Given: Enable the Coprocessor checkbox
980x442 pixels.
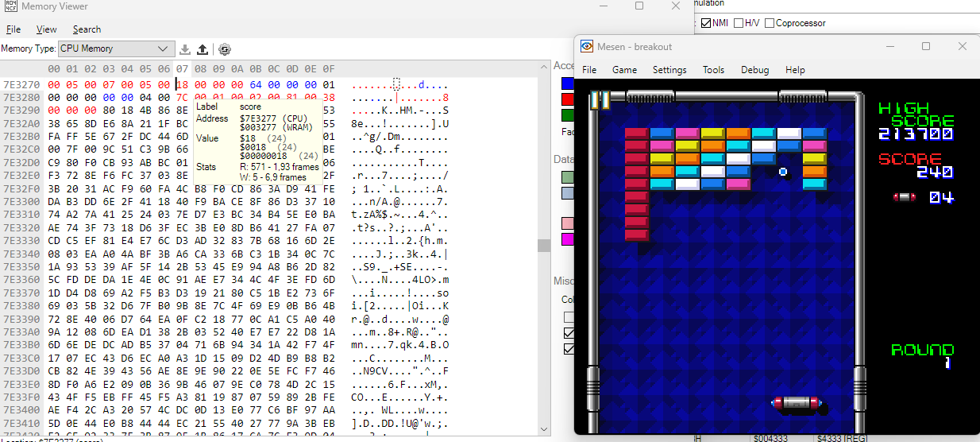Looking at the screenshot, I should point(770,23).
